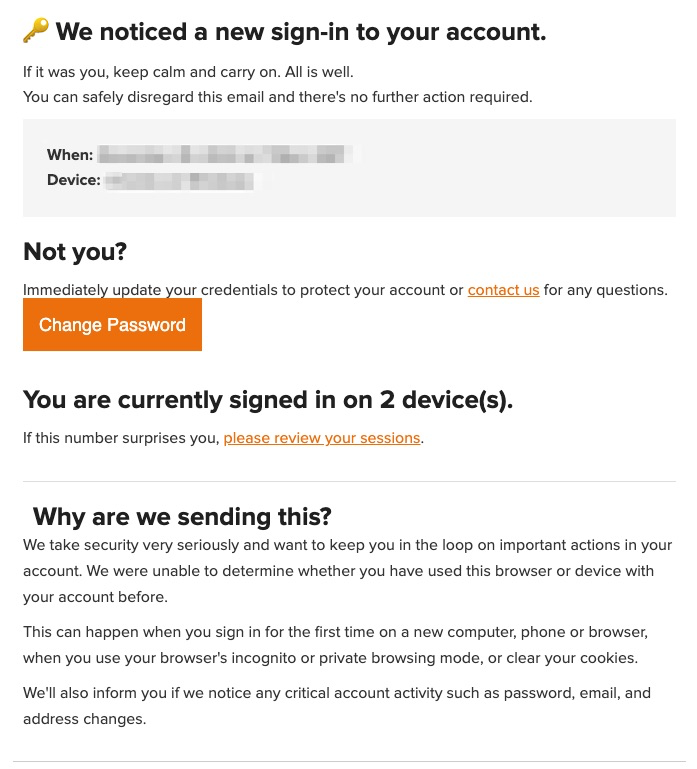
Task: Follow the "please review your sessions" link
Action: pos(322,438)
